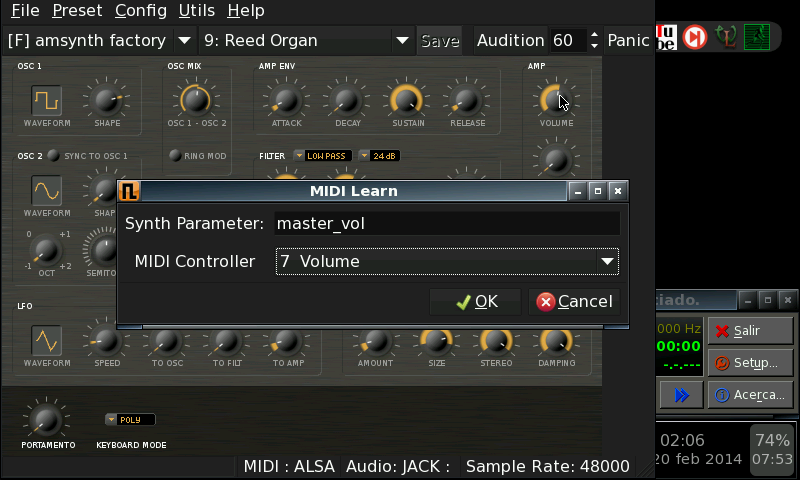The width and height of the screenshot is (800, 480).
Task: Click the OSC 2 Octave knob
Action: [46, 249]
